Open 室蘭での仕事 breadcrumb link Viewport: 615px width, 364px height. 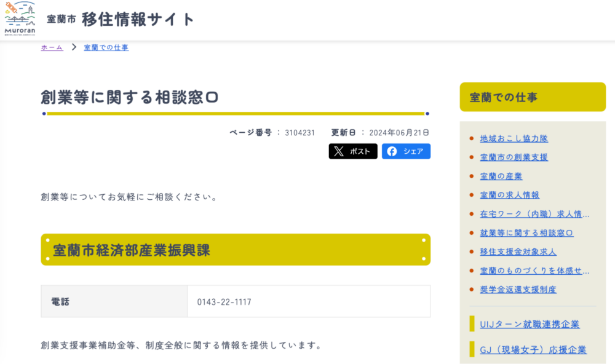click(x=106, y=47)
